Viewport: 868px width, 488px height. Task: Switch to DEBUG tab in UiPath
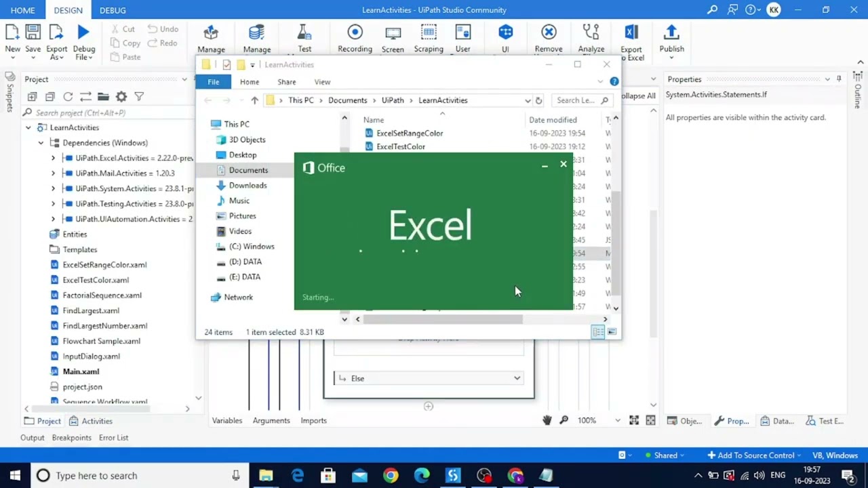point(113,10)
